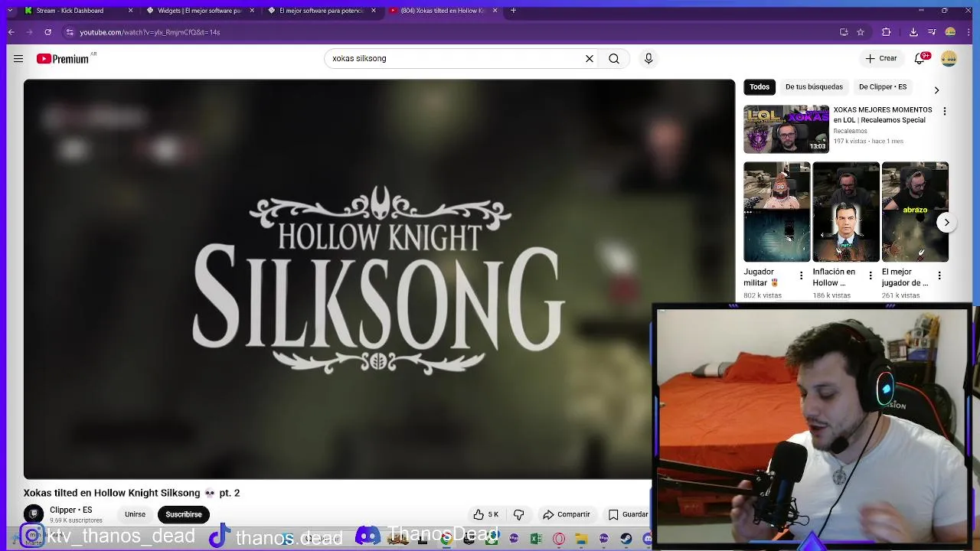Click the 'Unirse' join button
Viewport: 980px width, 551px height.
pyautogui.click(x=135, y=514)
